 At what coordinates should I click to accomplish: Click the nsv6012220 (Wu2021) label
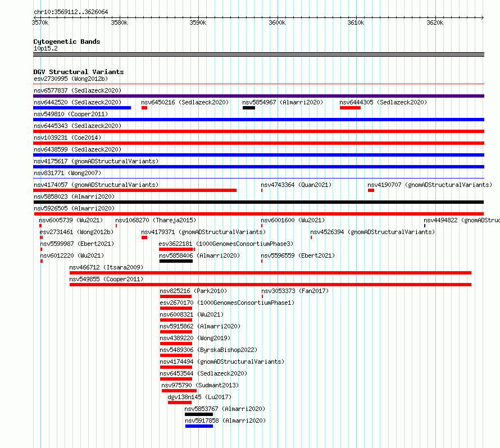click(x=72, y=255)
